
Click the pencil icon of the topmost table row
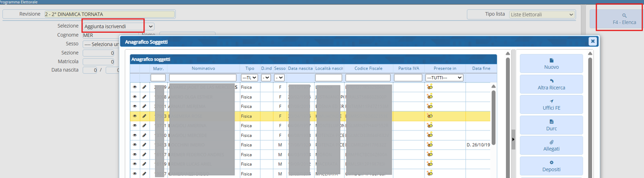pos(144,87)
